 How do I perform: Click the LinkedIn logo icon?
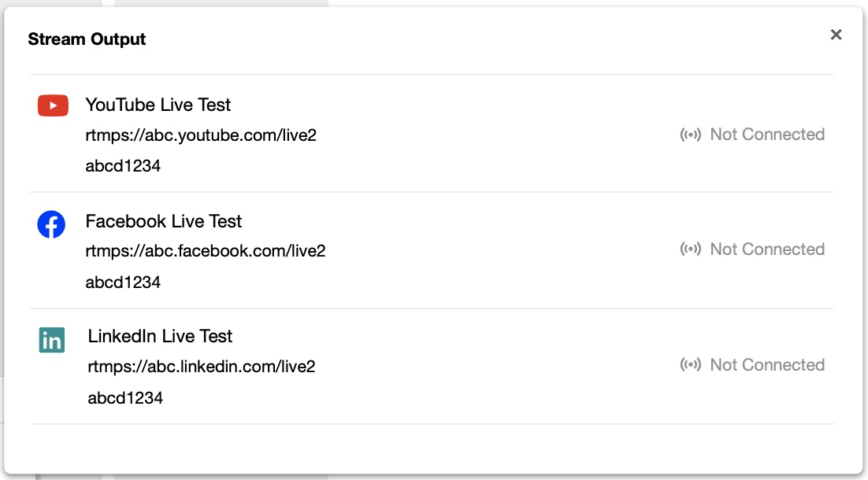pos(52,341)
